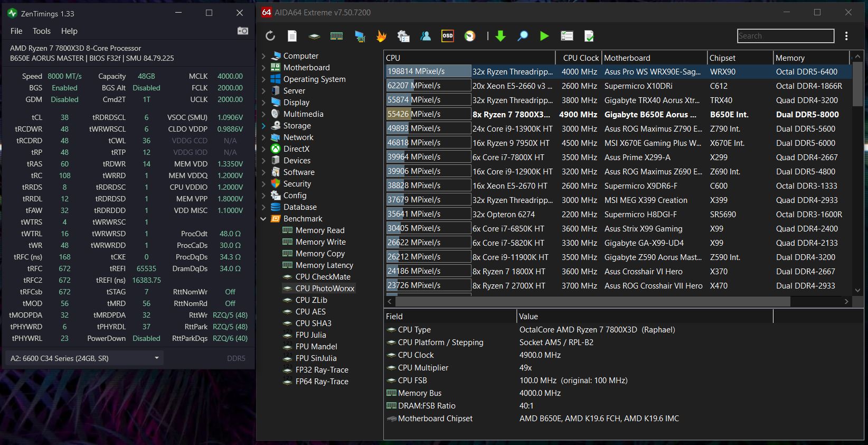Click the ZenTimings camera screenshot icon
The width and height of the screenshot is (868, 445).
[x=242, y=31]
